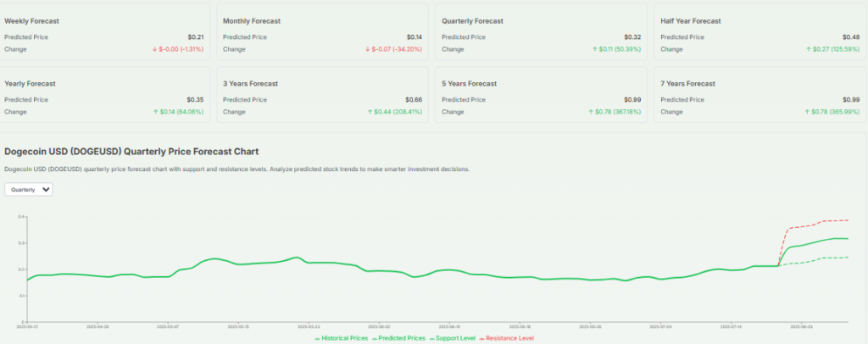
Task: Hide the Support Level line via legend
Action: pos(453,338)
